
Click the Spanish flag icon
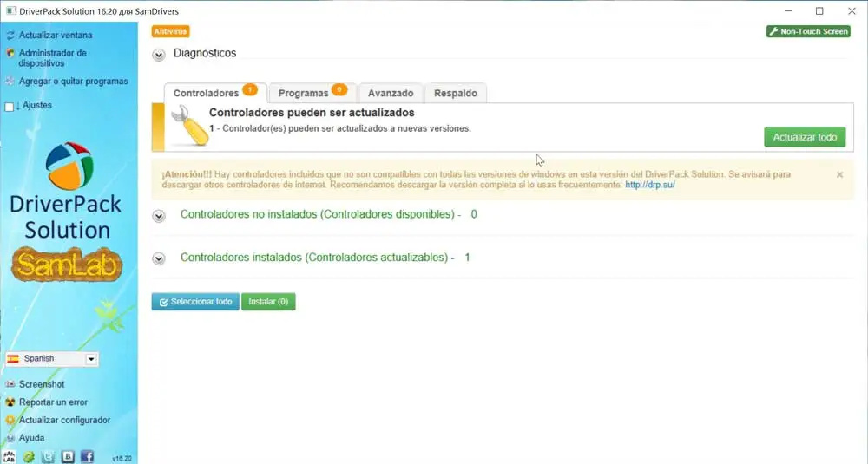tap(13, 359)
